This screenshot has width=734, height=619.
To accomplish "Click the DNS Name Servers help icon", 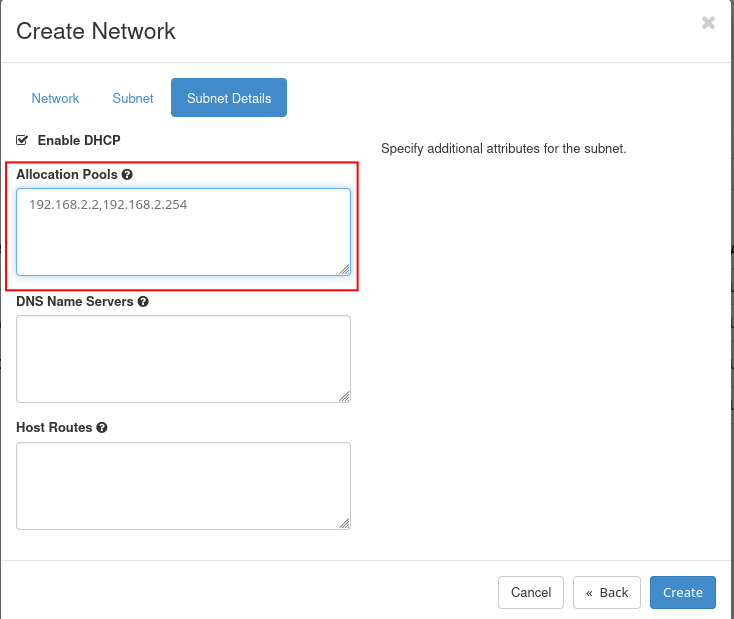I will (143, 302).
